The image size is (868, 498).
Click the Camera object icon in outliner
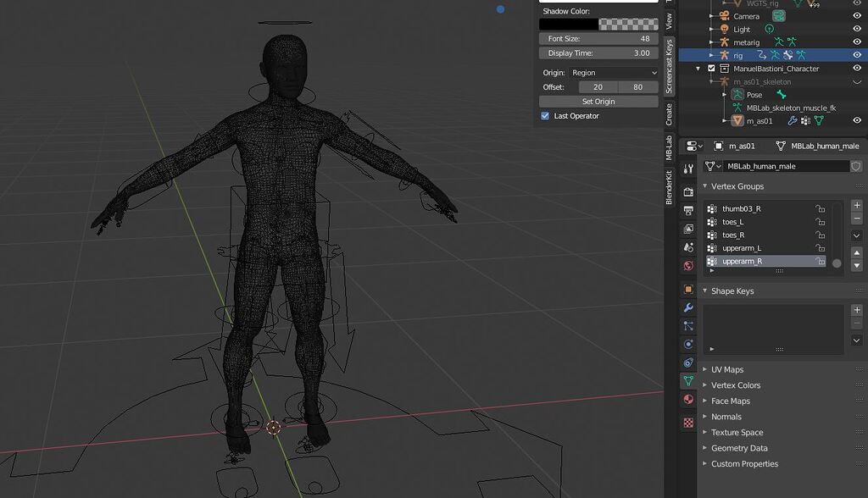[724, 15]
